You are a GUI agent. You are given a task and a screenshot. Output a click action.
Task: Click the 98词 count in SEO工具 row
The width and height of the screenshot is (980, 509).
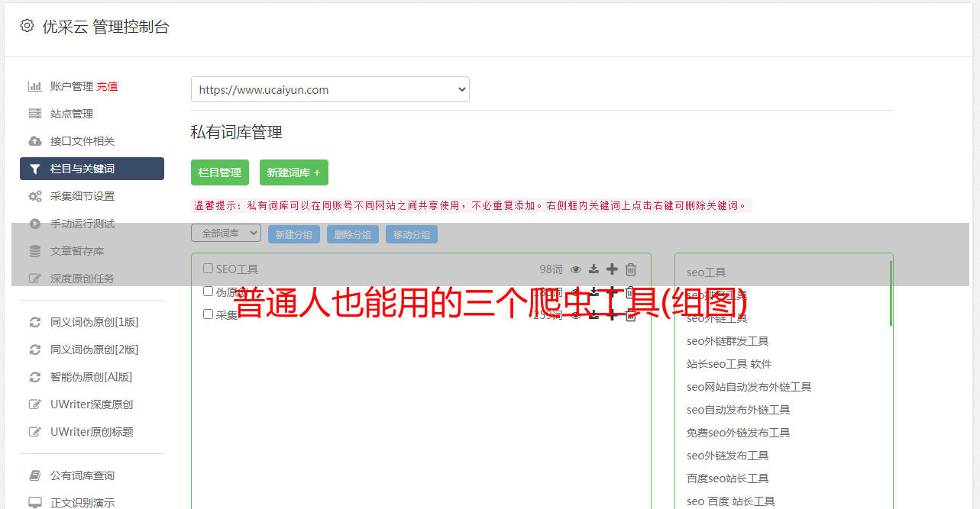(x=551, y=269)
